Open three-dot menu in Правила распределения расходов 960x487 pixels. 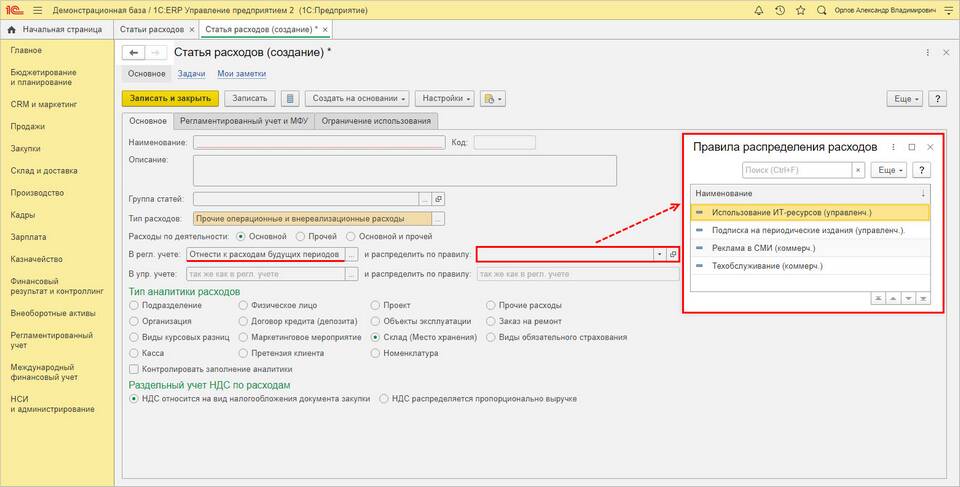tap(893, 147)
